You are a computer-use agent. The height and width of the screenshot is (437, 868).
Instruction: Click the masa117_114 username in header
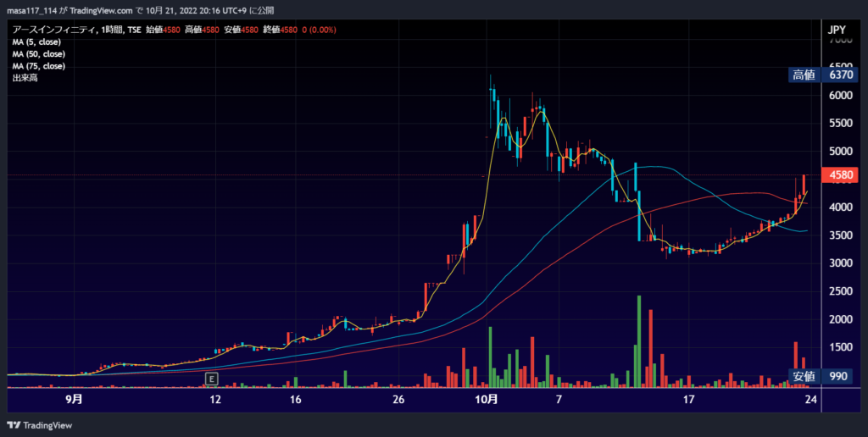click(x=31, y=10)
